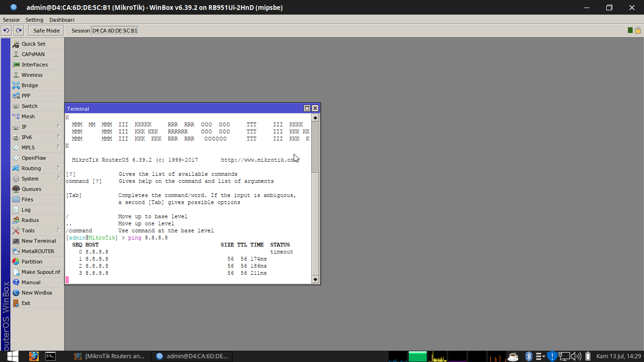The width and height of the screenshot is (644, 362).
Task: Click the Terminal scrollbar down arrow
Action: [315, 280]
